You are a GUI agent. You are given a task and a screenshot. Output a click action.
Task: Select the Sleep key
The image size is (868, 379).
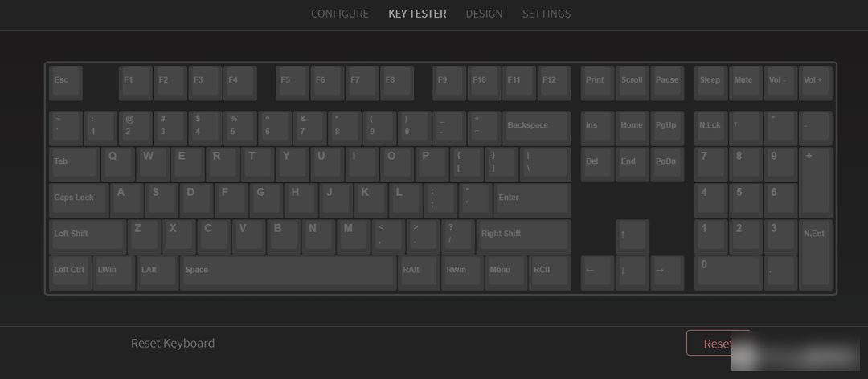[710, 83]
